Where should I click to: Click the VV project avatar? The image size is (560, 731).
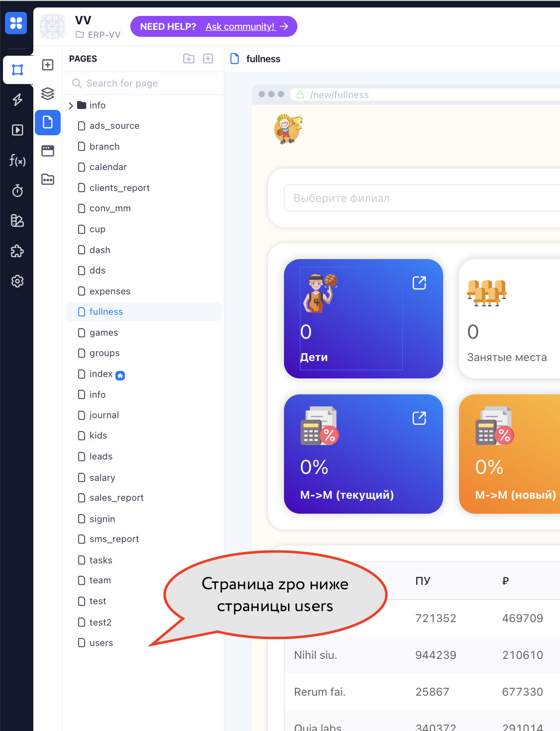53,27
